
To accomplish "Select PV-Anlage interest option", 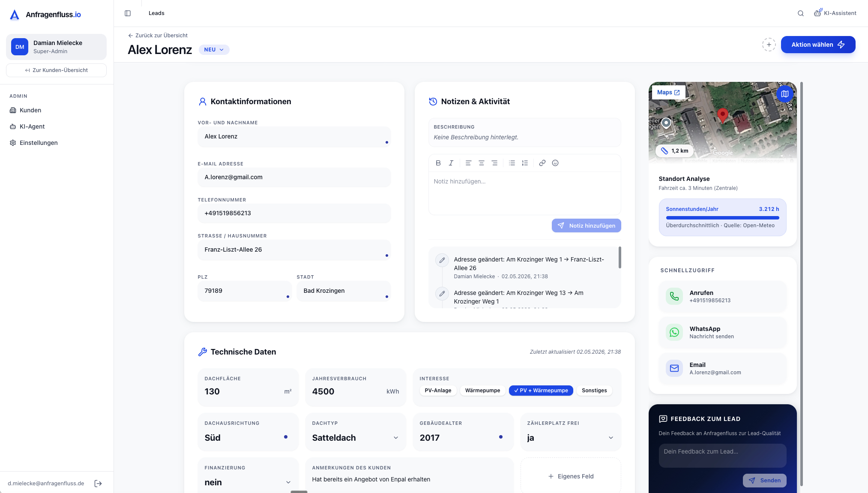I will click(438, 391).
